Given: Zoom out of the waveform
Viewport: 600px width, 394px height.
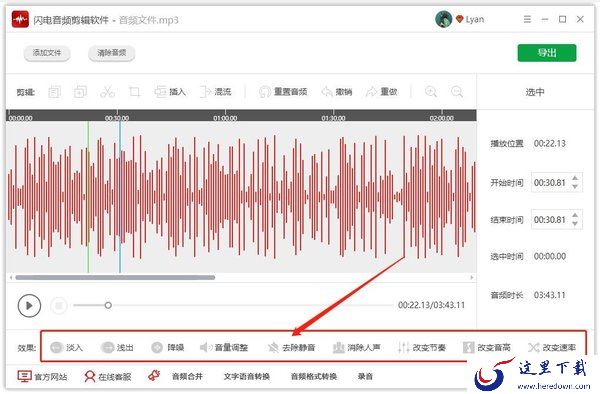Looking at the screenshot, I should [457, 92].
